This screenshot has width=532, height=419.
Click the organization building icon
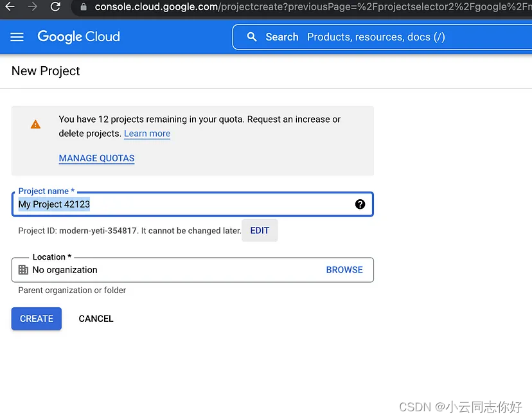pos(23,270)
